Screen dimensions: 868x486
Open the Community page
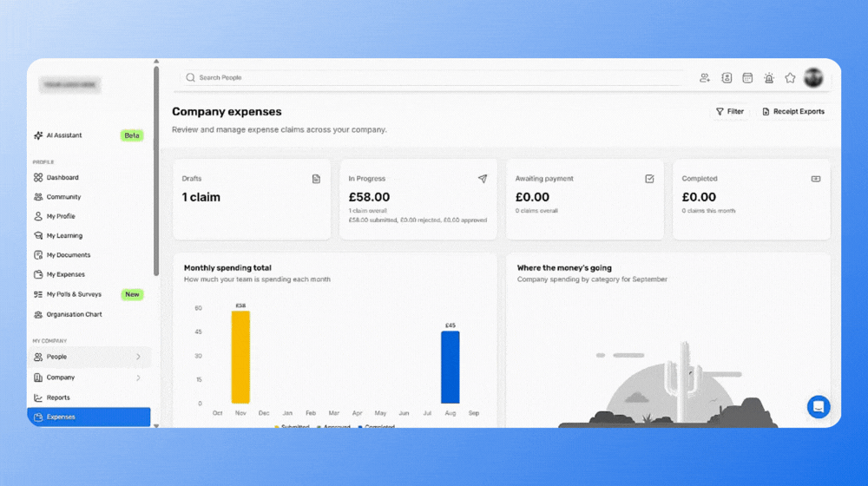point(89,197)
